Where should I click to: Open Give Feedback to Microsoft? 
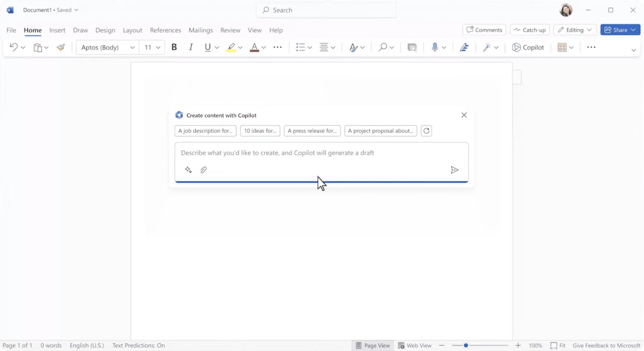pyautogui.click(x=606, y=345)
